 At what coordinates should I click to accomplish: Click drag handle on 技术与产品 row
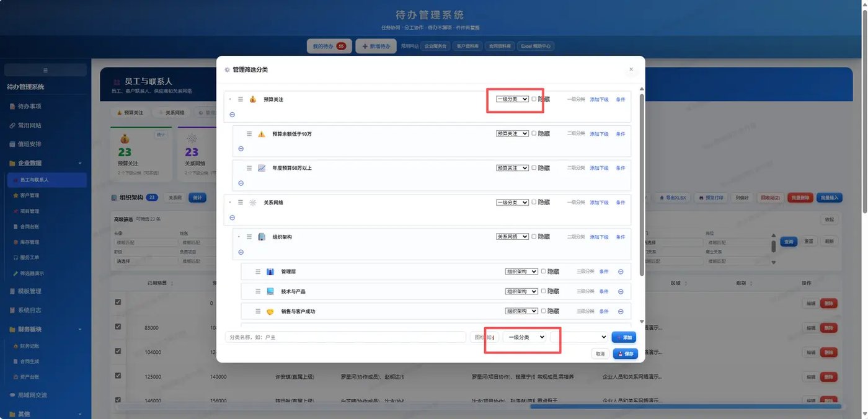click(x=258, y=291)
